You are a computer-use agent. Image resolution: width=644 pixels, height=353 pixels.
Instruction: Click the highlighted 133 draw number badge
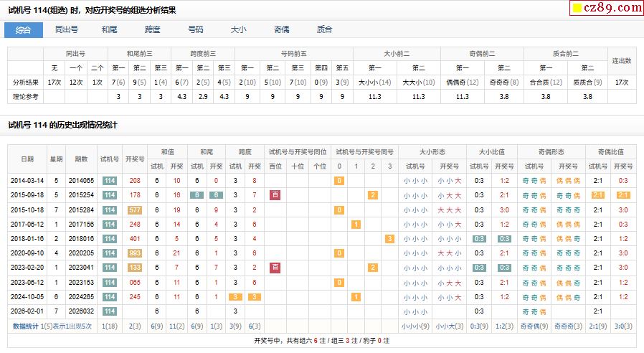coord(135,268)
